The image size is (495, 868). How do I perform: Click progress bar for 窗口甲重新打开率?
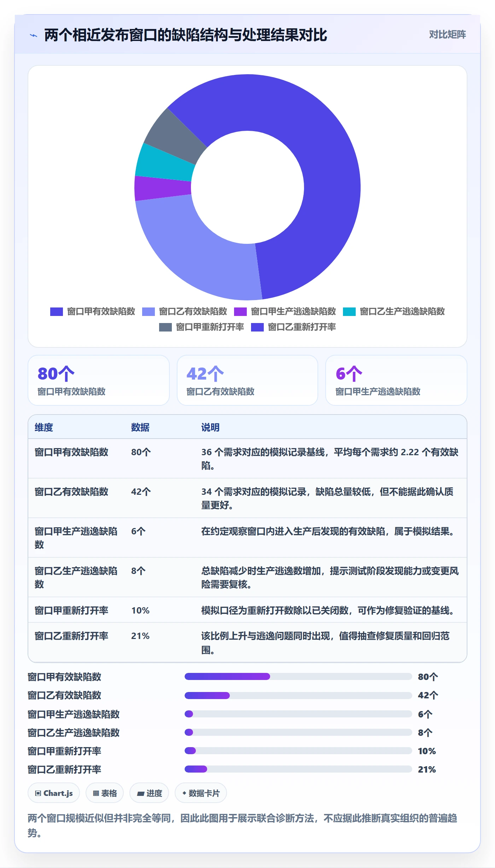coord(298,751)
